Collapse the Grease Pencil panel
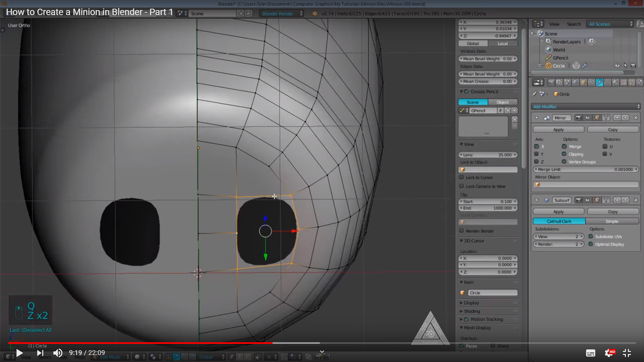 point(461,92)
